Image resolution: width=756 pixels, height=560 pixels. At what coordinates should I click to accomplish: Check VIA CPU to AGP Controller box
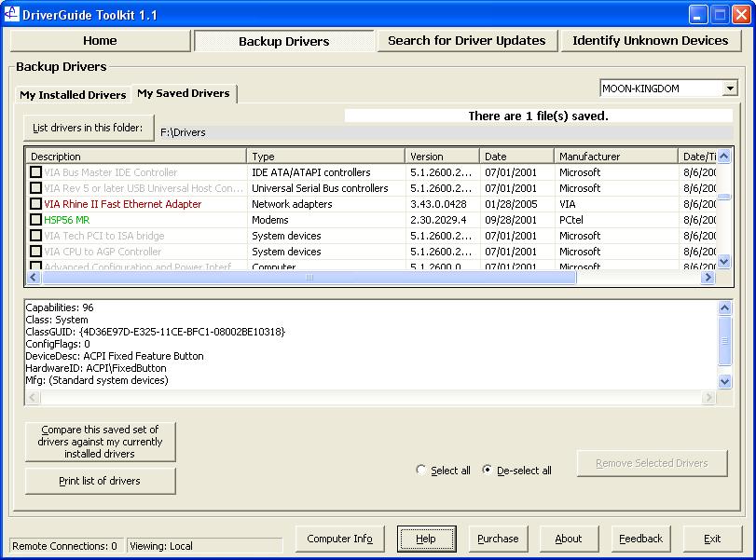point(35,252)
